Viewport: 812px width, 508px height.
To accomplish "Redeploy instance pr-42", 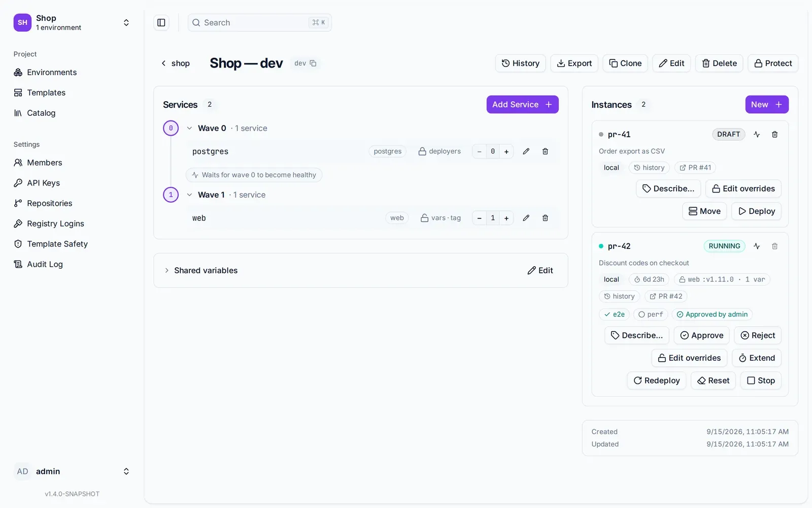I will [657, 380].
